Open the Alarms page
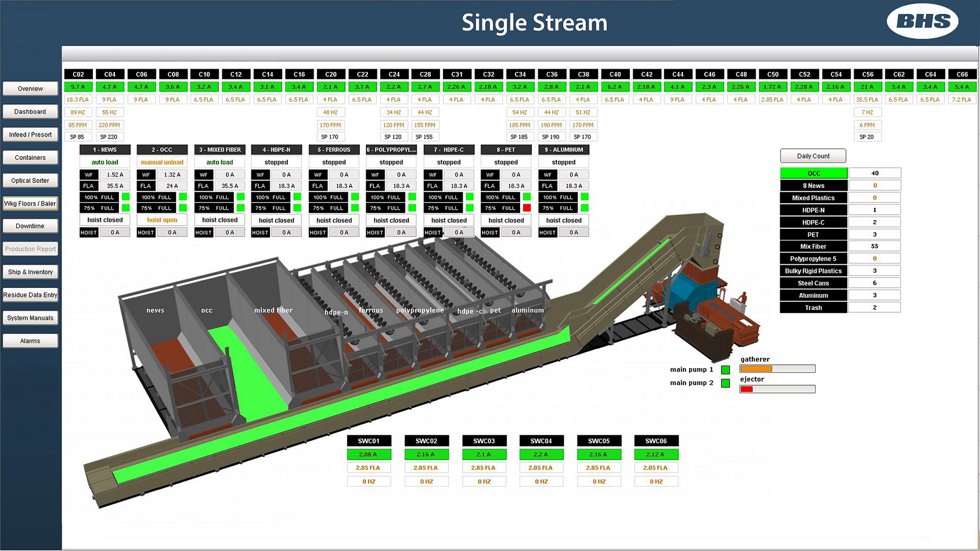The image size is (980, 551). (x=30, y=341)
